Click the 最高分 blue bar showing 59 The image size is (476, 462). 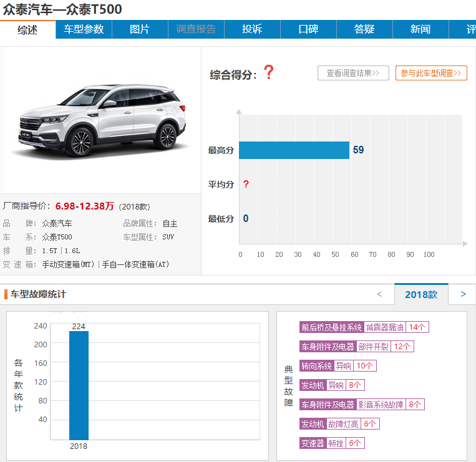click(x=294, y=150)
